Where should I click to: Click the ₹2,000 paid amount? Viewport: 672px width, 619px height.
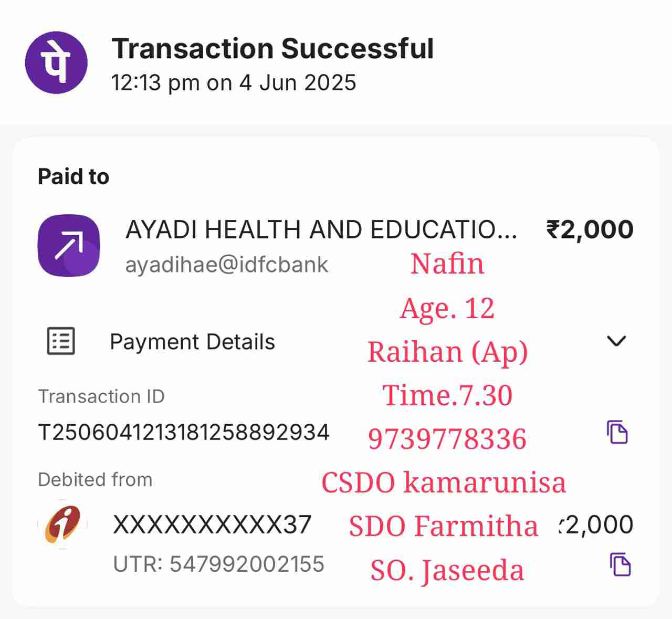tap(590, 230)
